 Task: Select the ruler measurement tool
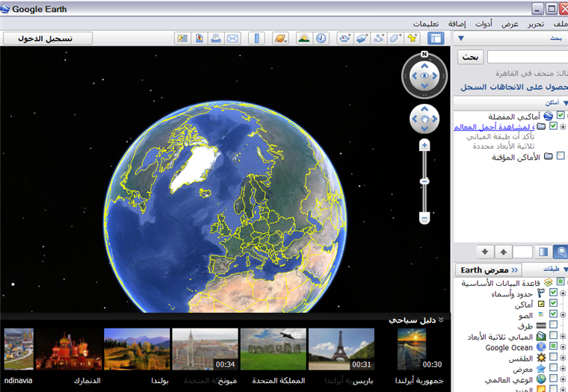click(256, 38)
